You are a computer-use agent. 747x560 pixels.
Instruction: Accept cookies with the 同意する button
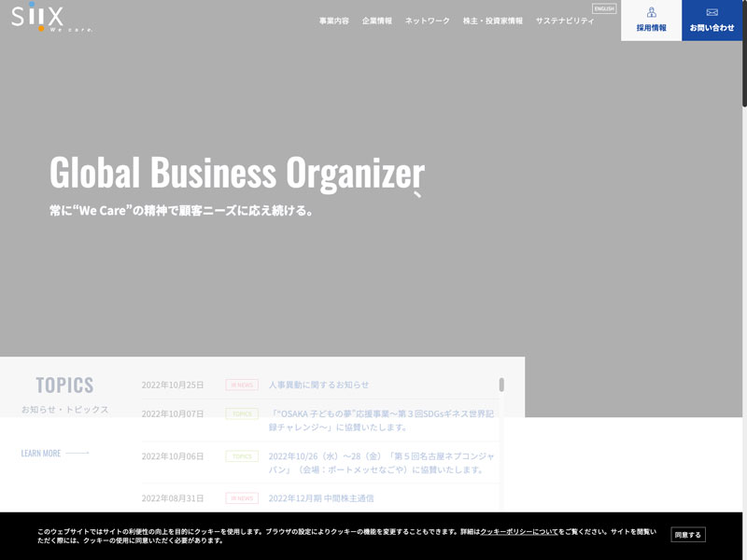coord(688,535)
